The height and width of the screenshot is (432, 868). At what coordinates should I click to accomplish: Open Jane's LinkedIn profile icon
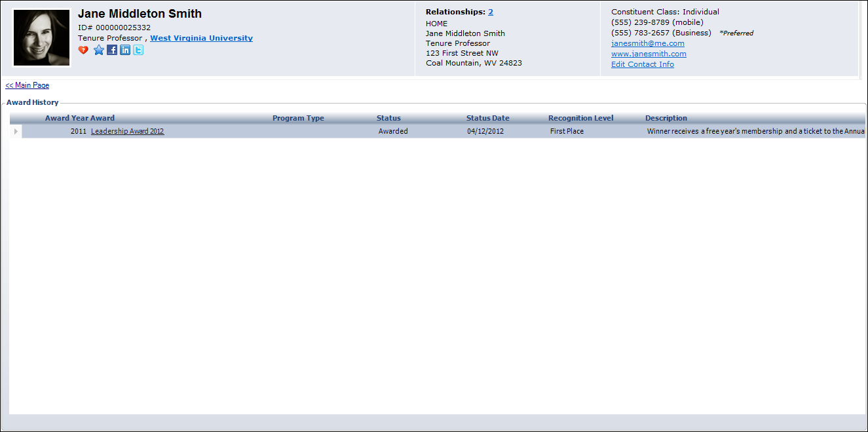[125, 50]
